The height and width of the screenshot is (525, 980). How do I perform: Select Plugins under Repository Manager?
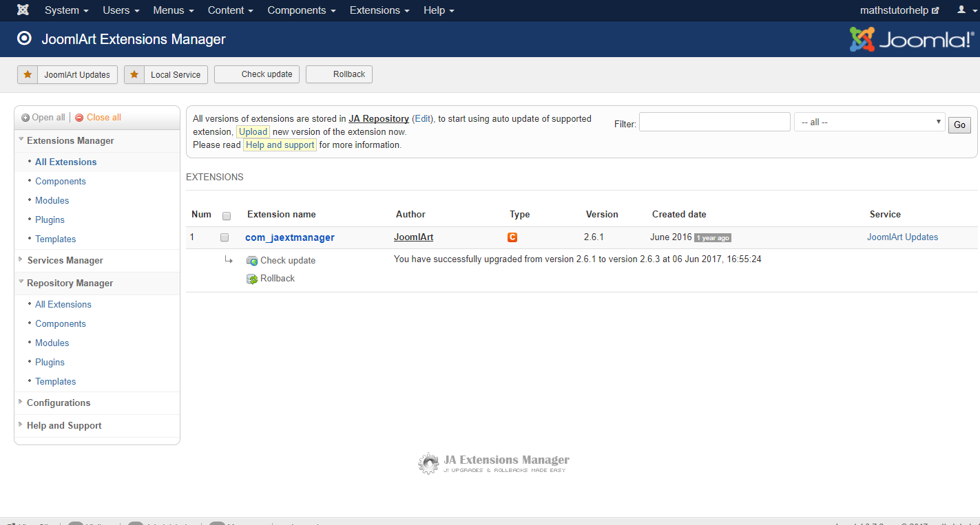[x=50, y=363]
